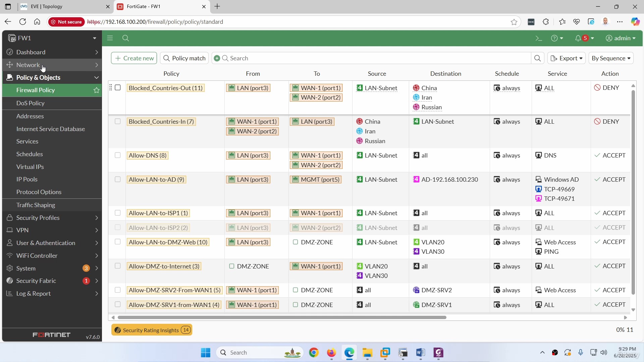Check the Blocked_Countries-Out policy checkbox
Viewport: 644px width, 362px height.
tap(118, 87)
